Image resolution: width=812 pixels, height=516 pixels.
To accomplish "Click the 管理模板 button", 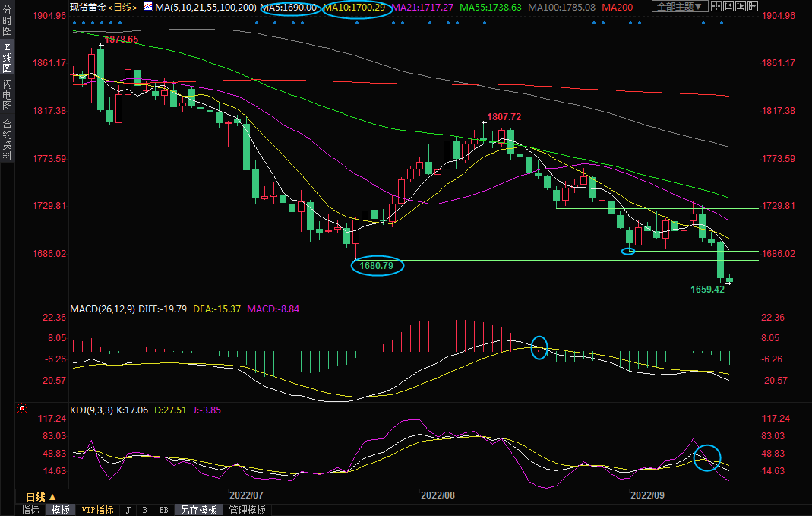I will tap(246, 510).
